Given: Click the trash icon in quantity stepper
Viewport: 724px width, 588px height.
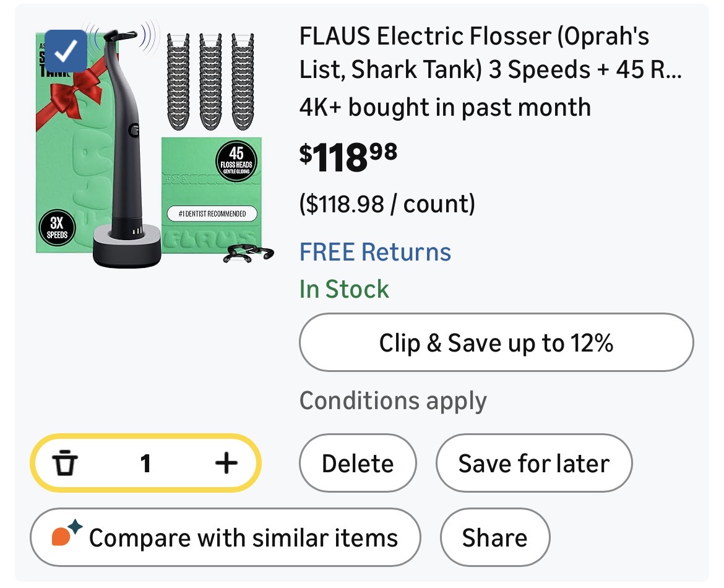Looking at the screenshot, I should pos(66,463).
